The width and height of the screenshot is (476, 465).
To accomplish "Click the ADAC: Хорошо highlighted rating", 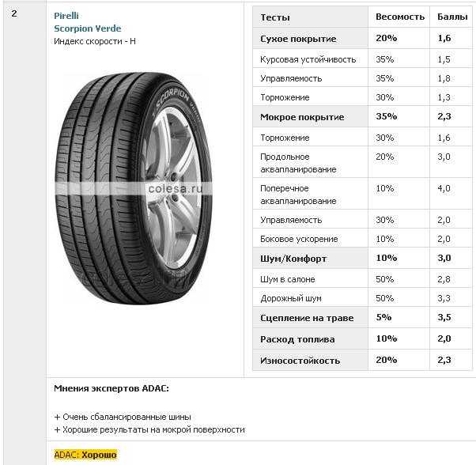I will [85, 455].
